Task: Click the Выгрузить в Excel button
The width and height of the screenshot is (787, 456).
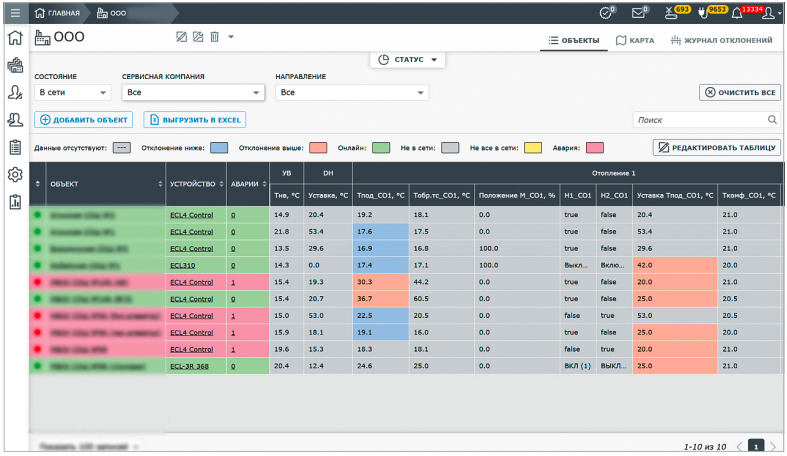Action: coord(194,120)
